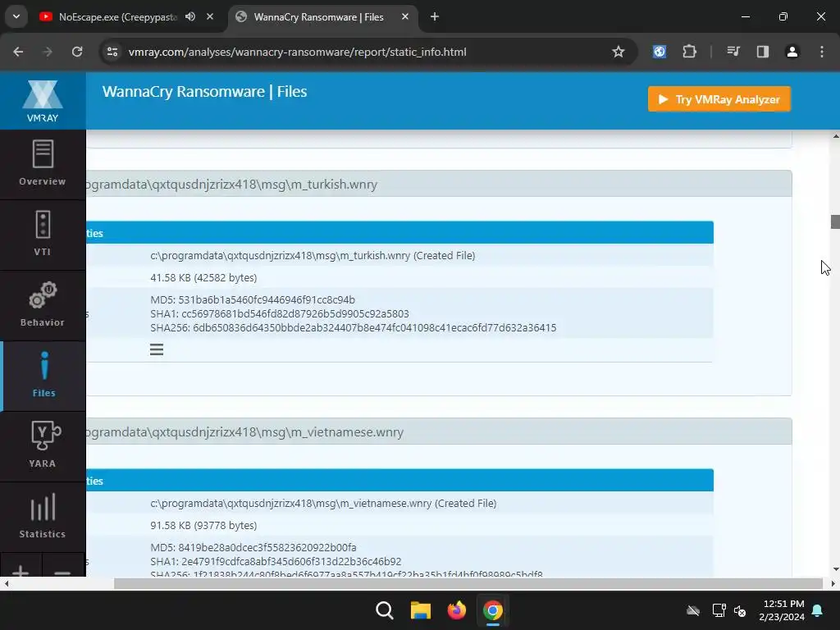840x630 pixels.
Task: Close the WannaCry Ransomware tab
Action: coord(405,16)
